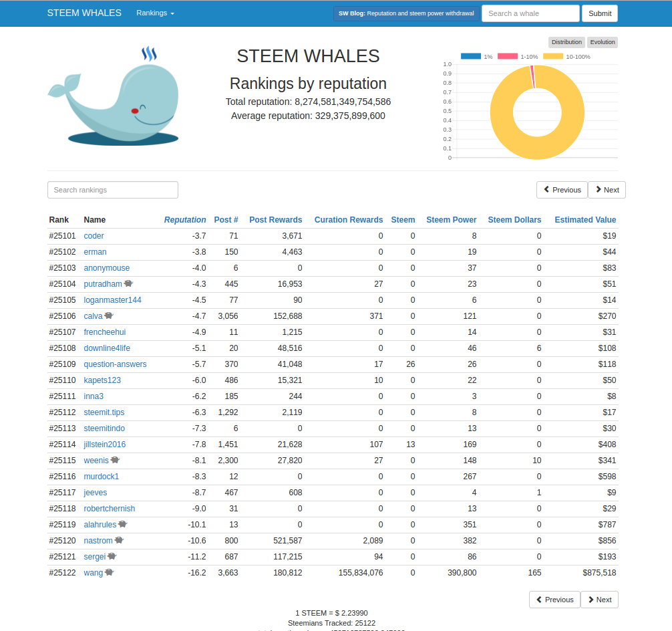Click the whale badge icon beside nastrom

coord(119,540)
